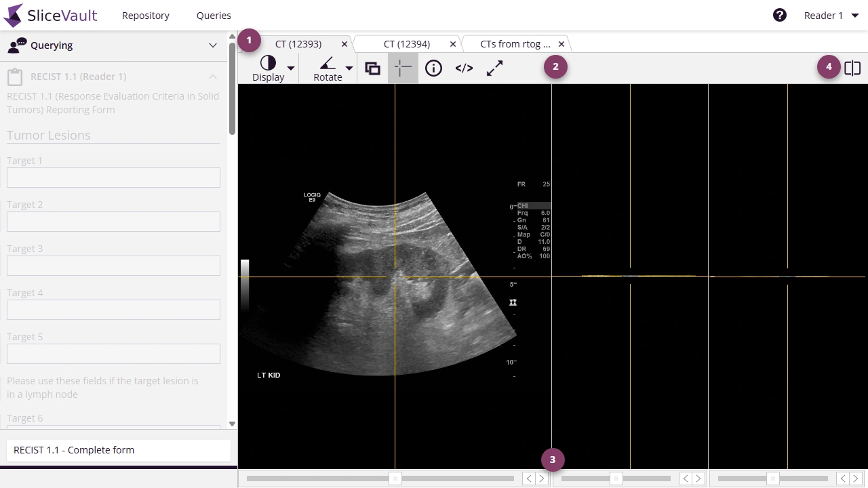This screenshot has height=488, width=868.
Task: Open the image info icon
Action: (433, 68)
